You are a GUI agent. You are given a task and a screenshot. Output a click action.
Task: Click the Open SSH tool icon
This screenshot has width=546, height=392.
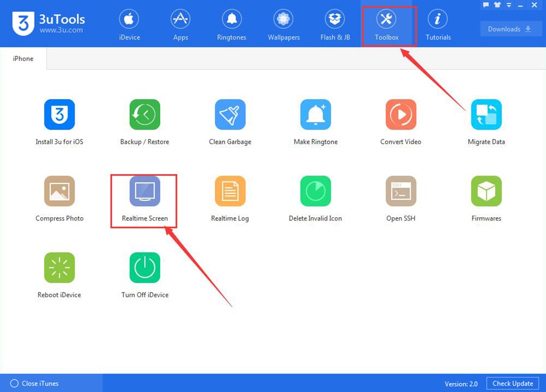401,191
